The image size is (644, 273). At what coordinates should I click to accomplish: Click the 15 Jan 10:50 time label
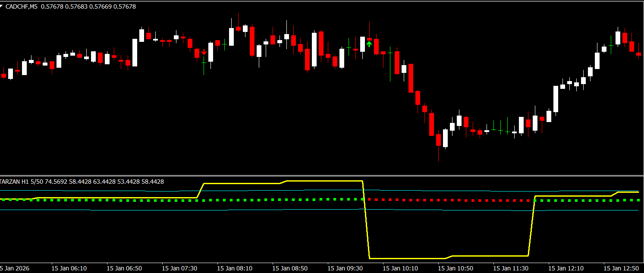pos(456,268)
